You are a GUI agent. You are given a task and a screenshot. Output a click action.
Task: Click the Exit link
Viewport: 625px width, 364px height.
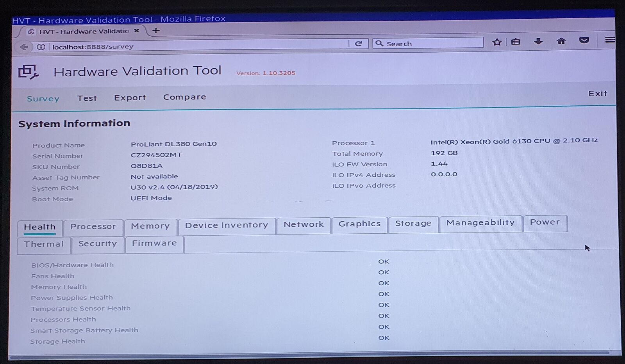[598, 94]
